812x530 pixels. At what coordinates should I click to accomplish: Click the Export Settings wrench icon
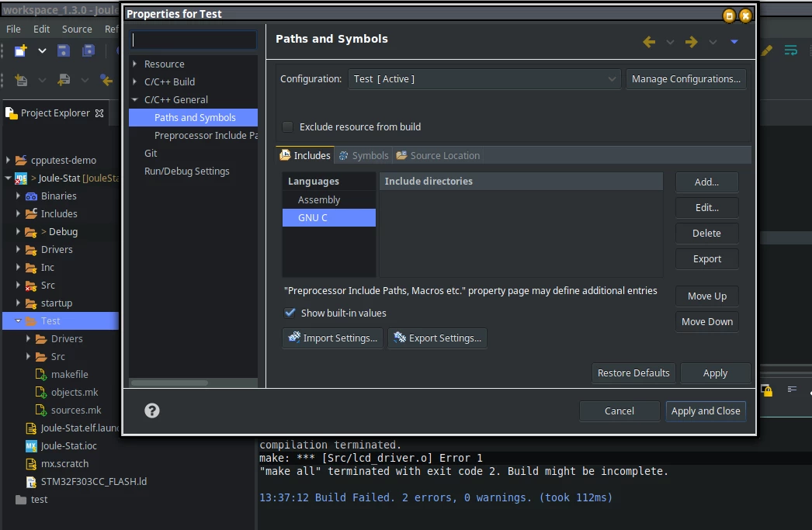pos(400,338)
